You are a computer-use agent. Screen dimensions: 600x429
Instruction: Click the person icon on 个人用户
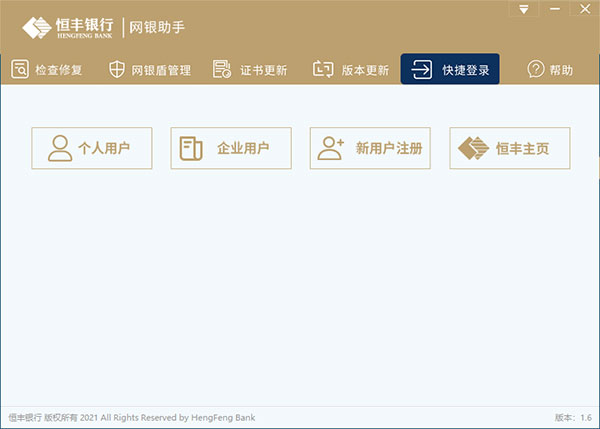click(x=60, y=148)
